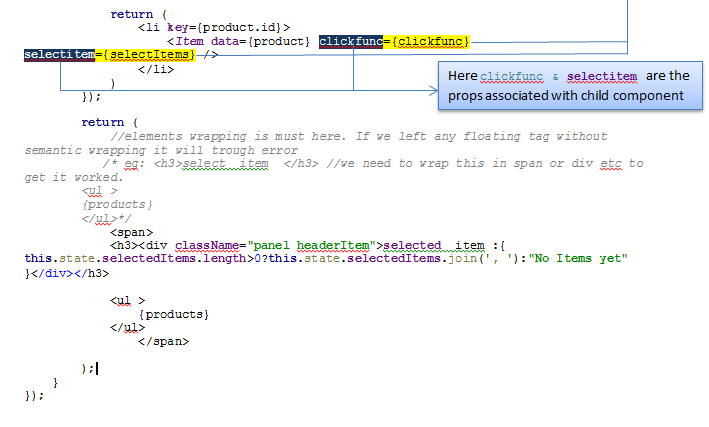Viewport: 709px width, 427px height.
Task: Click 'Item' tag name in JSX
Action: [x=189, y=42]
